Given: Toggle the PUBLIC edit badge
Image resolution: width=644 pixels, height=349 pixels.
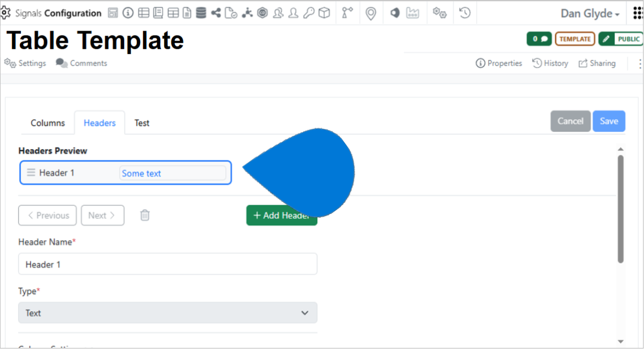Looking at the screenshot, I should coord(621,39).
